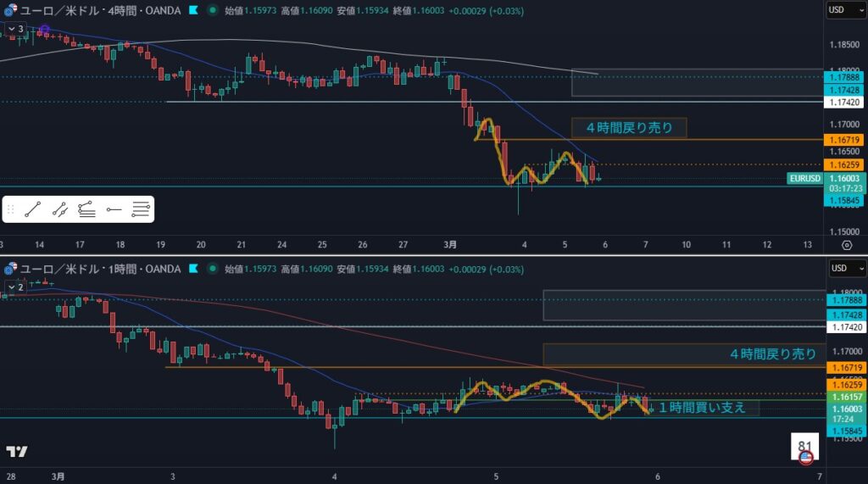
Task: Expand the 2 indicators legend on lower chart
Action: (x=15, y=287)
